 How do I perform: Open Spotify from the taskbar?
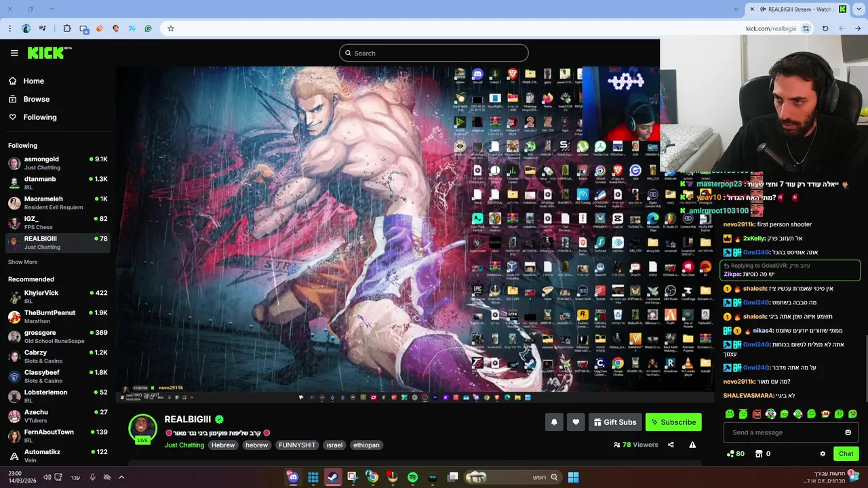pos(412,477)
